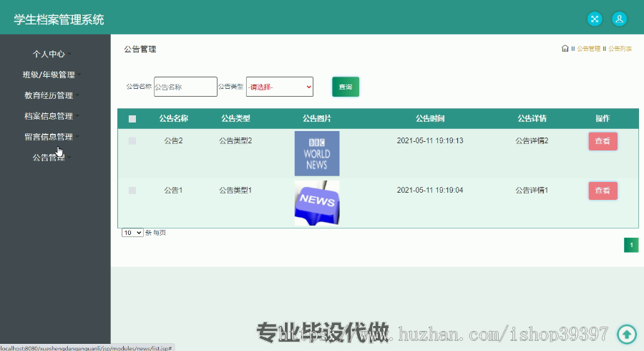Select the 2021-05-11 19:19:13 time cell
This screenshot has width=644, height=351.
(x=430, y=140)
